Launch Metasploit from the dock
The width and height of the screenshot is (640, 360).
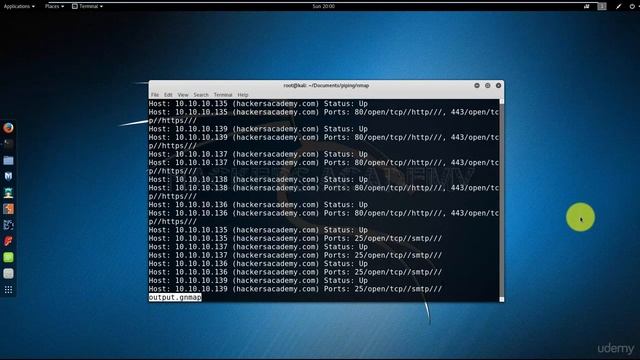pyautogui.click(x=8, y=176)
